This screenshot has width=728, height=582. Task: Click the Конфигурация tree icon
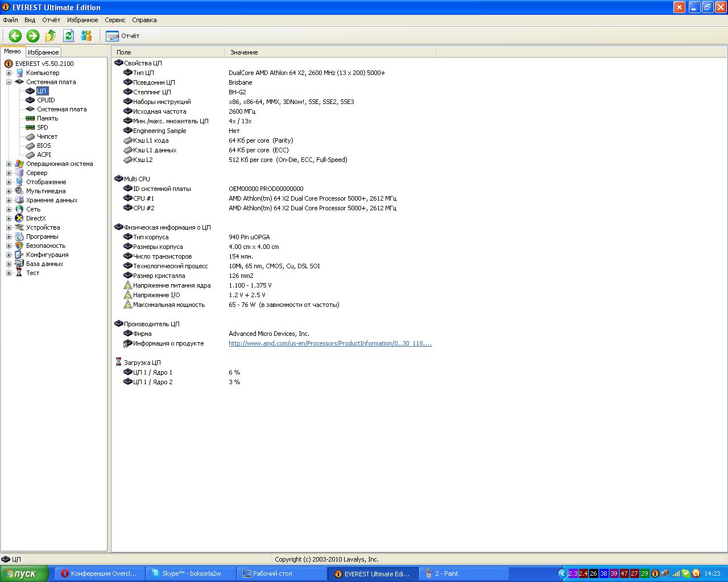pyautogui.click(x=19, y=255)
